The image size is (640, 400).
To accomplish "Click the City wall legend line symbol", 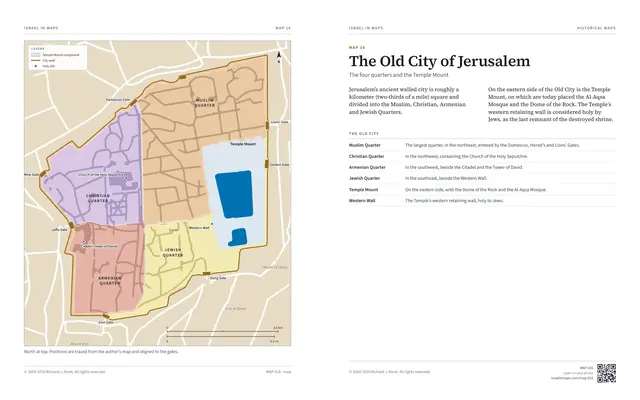I will (36, 60).
